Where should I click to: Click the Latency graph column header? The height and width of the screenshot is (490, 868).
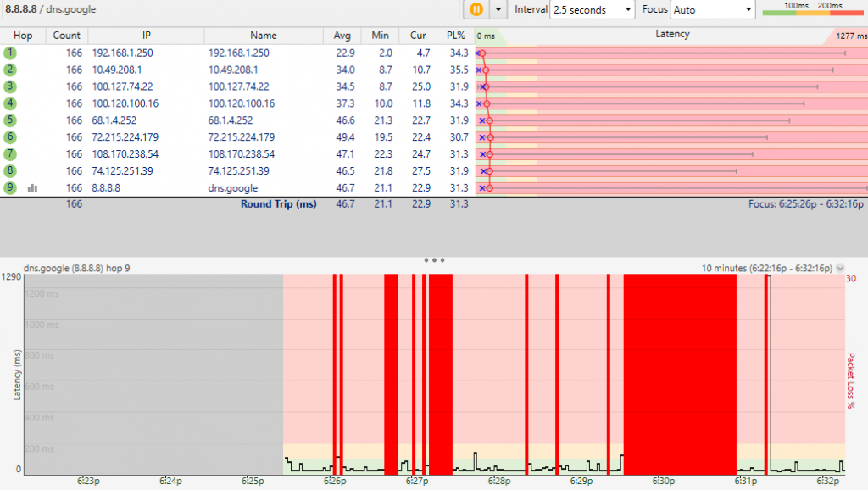672,35
